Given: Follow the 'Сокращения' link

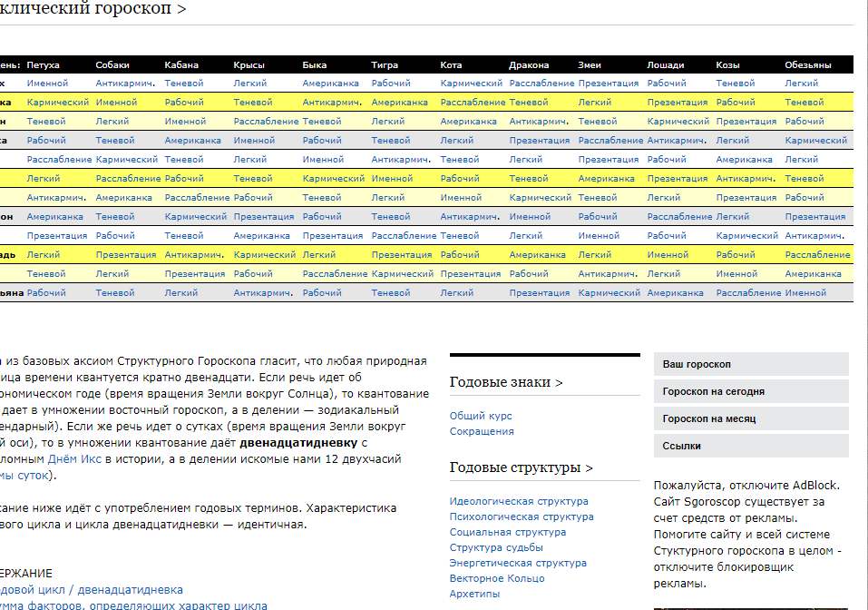Looking at the screenshot, I should click(x=482, y=431).
